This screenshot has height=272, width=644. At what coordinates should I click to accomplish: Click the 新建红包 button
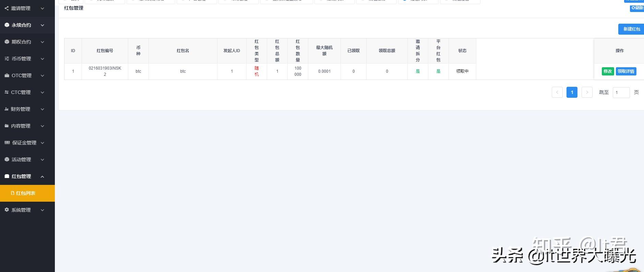click(631, 29)
